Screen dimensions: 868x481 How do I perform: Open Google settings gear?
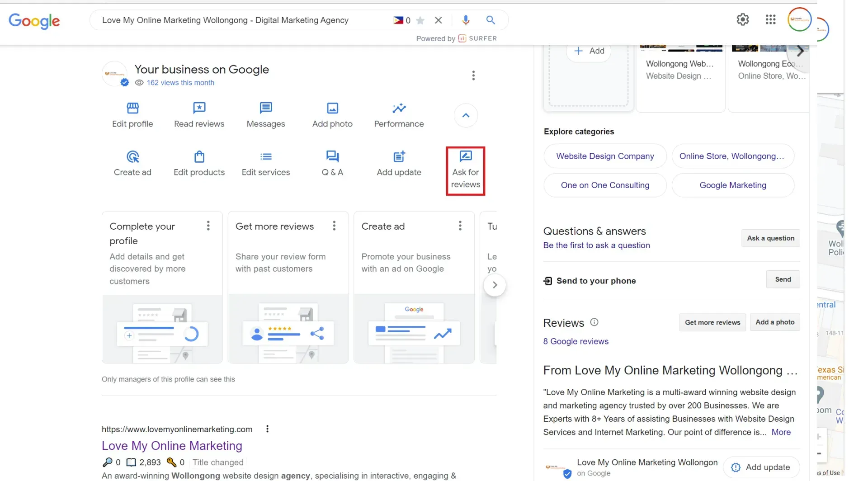pos(742,19)
